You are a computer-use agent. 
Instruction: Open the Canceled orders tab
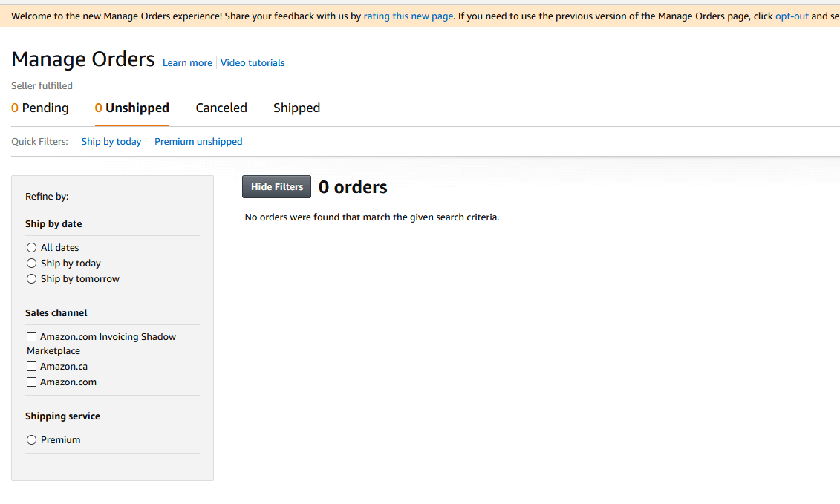point(221,108)
